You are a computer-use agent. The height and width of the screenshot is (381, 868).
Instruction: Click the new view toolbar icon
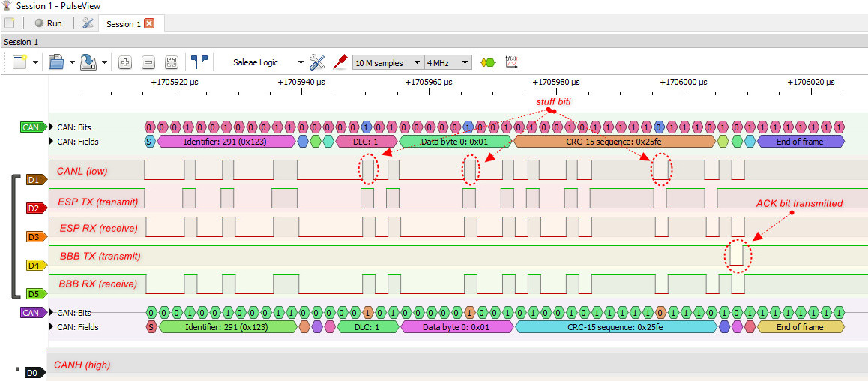(x=20, y=62)
